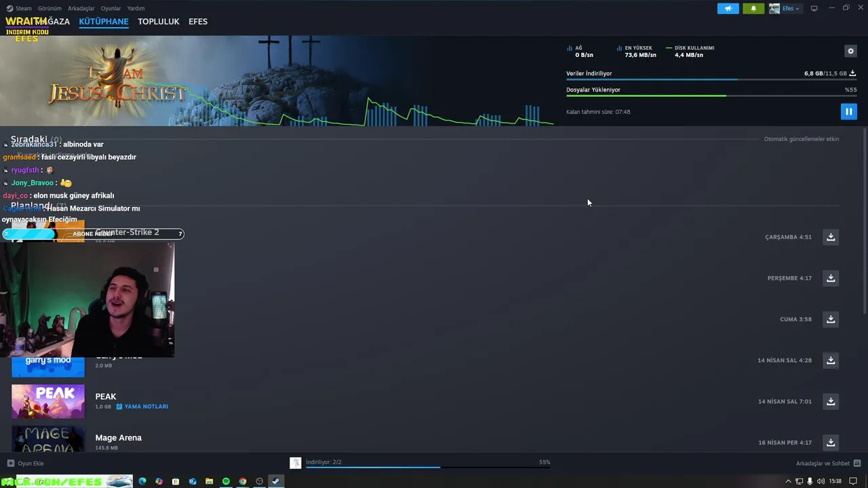The width and height of the screenshot is (868, 488).
Task: Click the bottom download progress bar
Action: point(428,467)
